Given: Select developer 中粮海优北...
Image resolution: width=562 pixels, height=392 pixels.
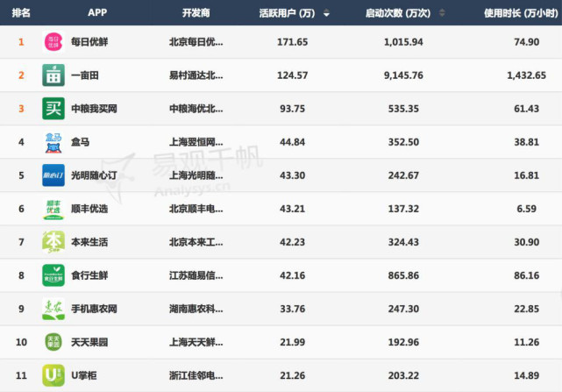Looking at the screenshot, I should point(196,109).
